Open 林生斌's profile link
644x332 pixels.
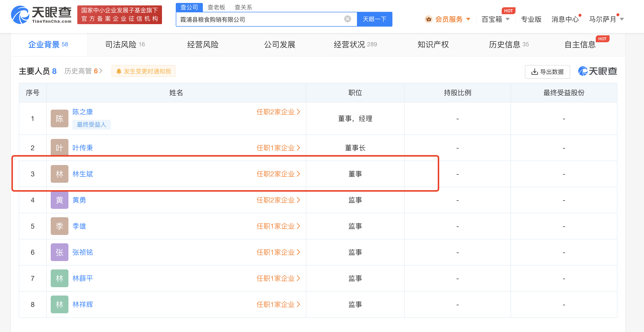point(82,174)
